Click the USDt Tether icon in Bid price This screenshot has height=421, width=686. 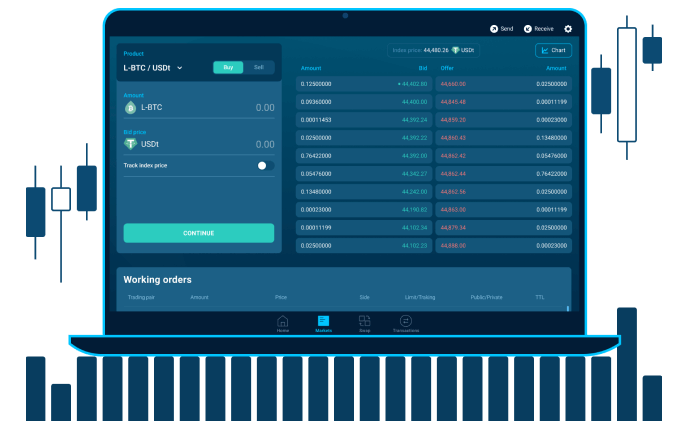pyautogui.click(x=130, y=144)
